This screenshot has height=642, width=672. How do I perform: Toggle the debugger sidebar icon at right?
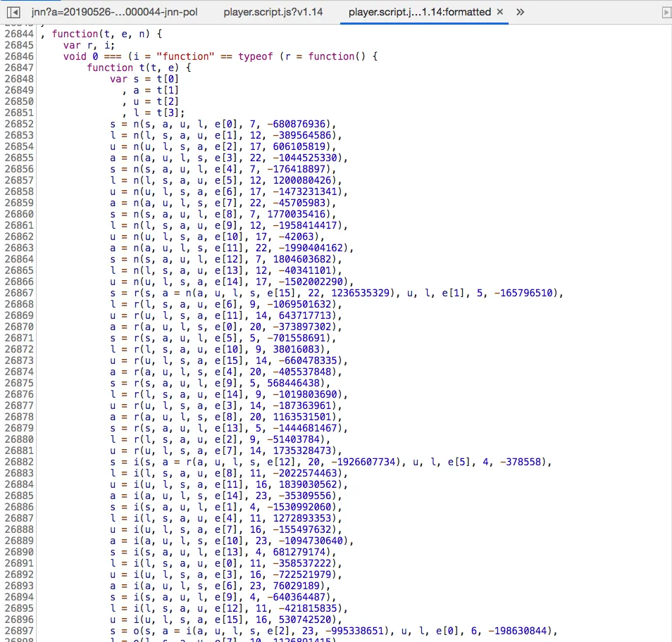pos(666,13)
